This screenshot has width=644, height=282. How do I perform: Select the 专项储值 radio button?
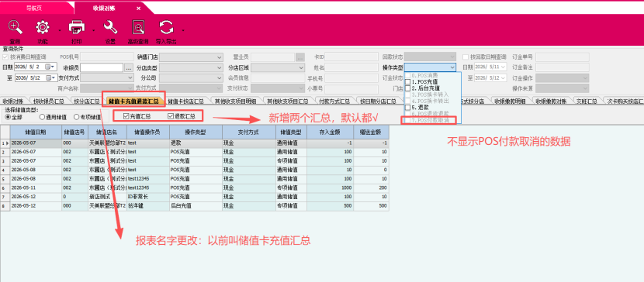pyautogui.click(x=76, y=117)
